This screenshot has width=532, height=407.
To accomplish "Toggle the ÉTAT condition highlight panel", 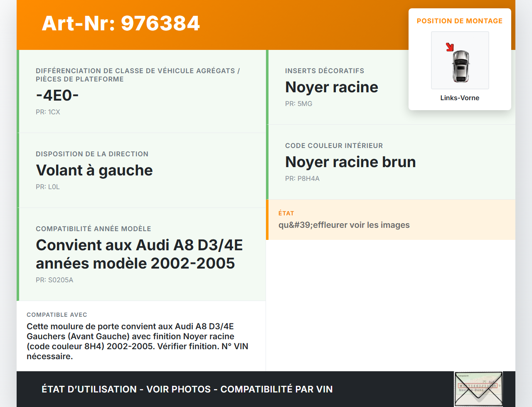I will (391, 220).
